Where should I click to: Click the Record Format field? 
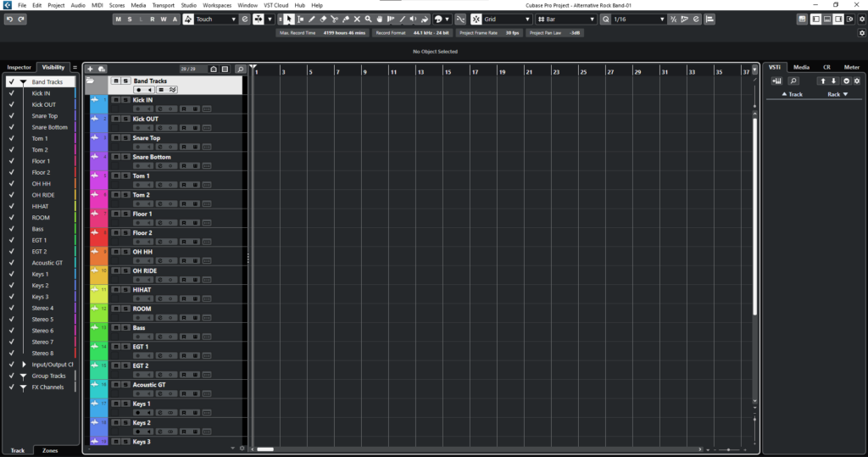pos(412,33)
